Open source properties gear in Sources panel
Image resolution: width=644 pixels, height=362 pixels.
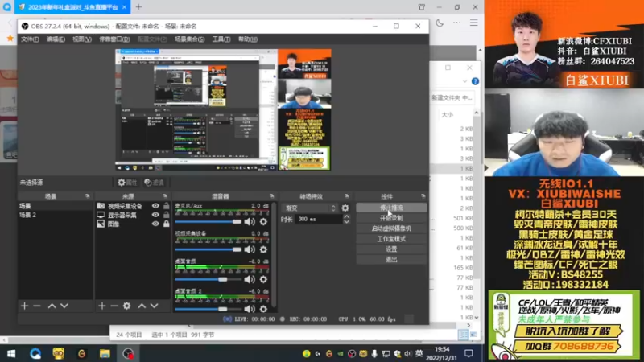127,306
